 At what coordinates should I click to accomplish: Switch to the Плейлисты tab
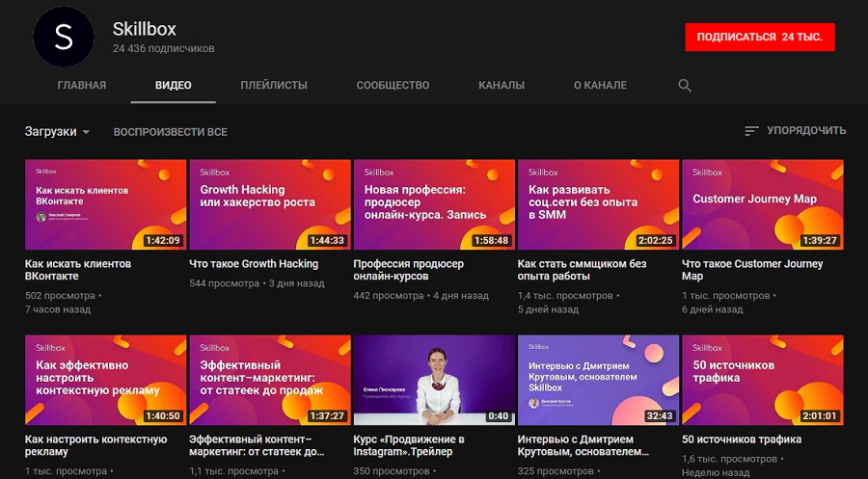click(x=274, y=85)
